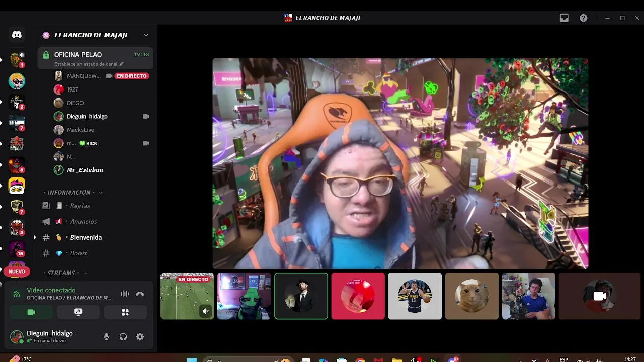Edit the channel status pencil icon
This screenshot has height=362, width=644.
point(121,64)
